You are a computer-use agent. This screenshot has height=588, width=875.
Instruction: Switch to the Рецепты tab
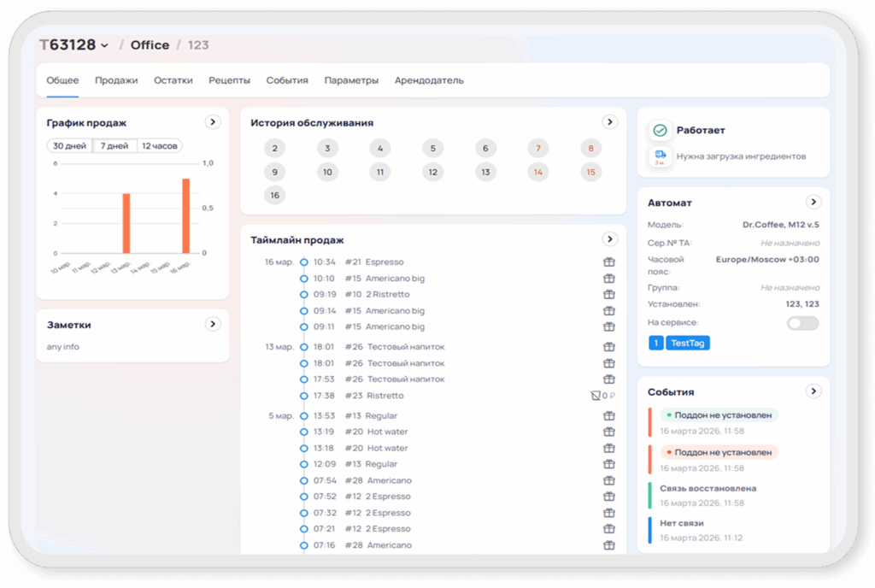(229, 80)
